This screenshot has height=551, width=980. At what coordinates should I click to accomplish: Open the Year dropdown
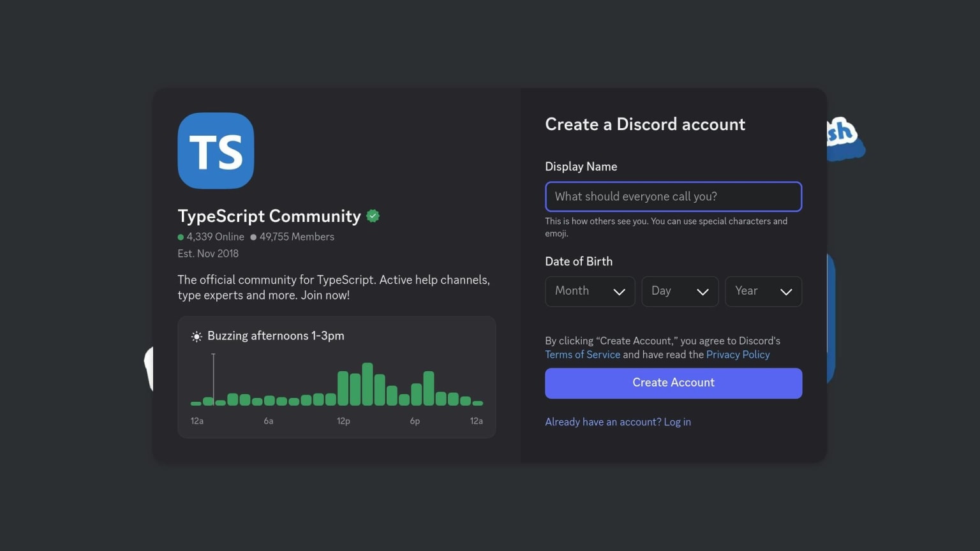(x=764, y=291)
